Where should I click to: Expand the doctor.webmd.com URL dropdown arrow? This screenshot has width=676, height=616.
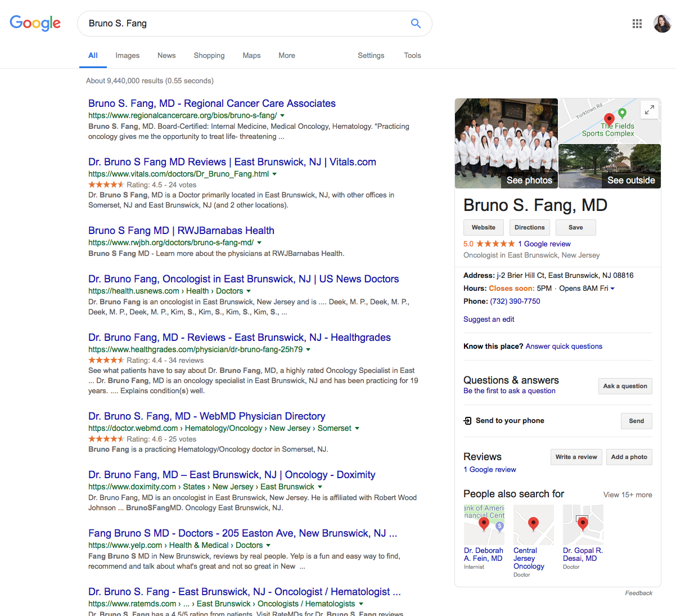tap(357, 428)
